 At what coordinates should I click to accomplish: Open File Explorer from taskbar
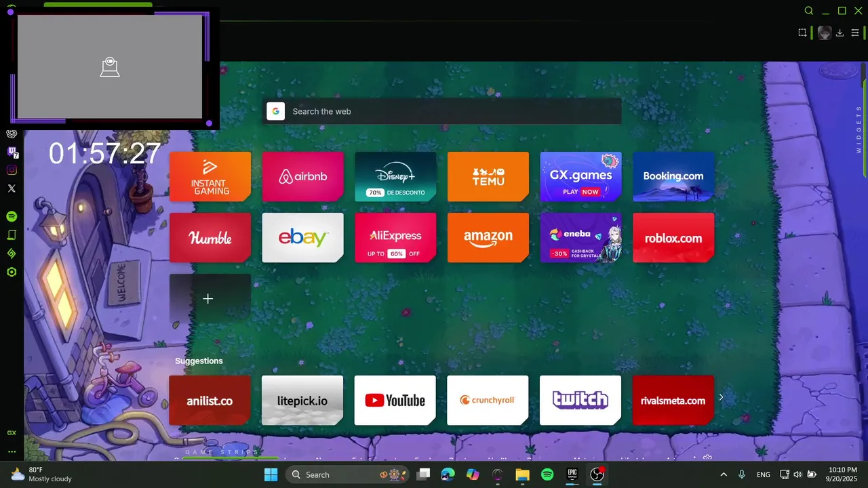click(522, 474)
